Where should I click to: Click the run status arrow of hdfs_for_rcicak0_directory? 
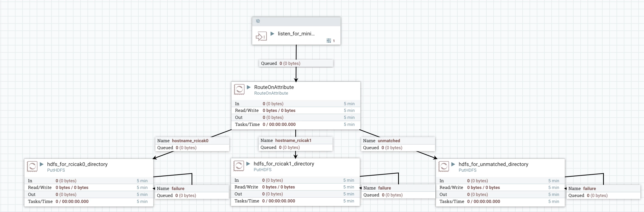coord(42,164)
